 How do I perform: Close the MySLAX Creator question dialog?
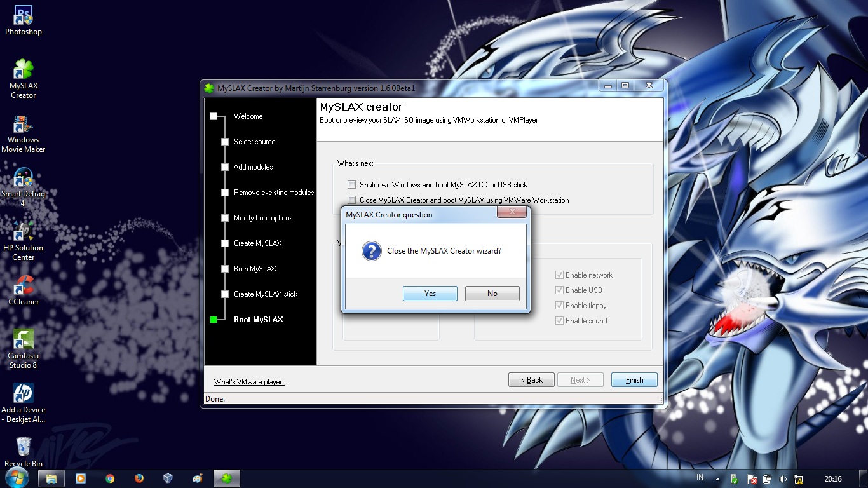coord(511,212)
